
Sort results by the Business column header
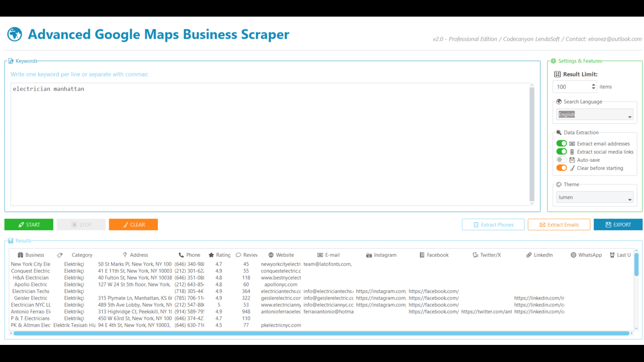tap(31, 255)
